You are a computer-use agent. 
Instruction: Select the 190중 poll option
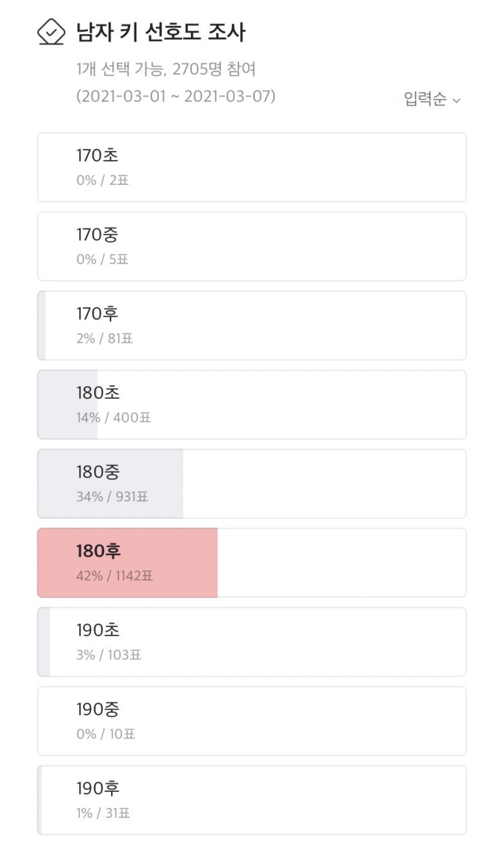coord(251,721)
